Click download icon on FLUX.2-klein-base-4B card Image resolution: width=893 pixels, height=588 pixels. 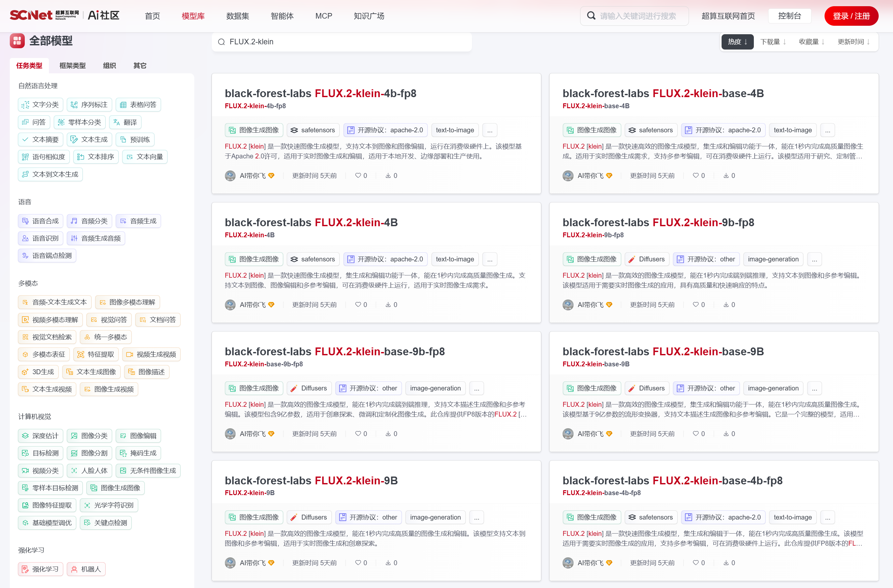[726, 175]
